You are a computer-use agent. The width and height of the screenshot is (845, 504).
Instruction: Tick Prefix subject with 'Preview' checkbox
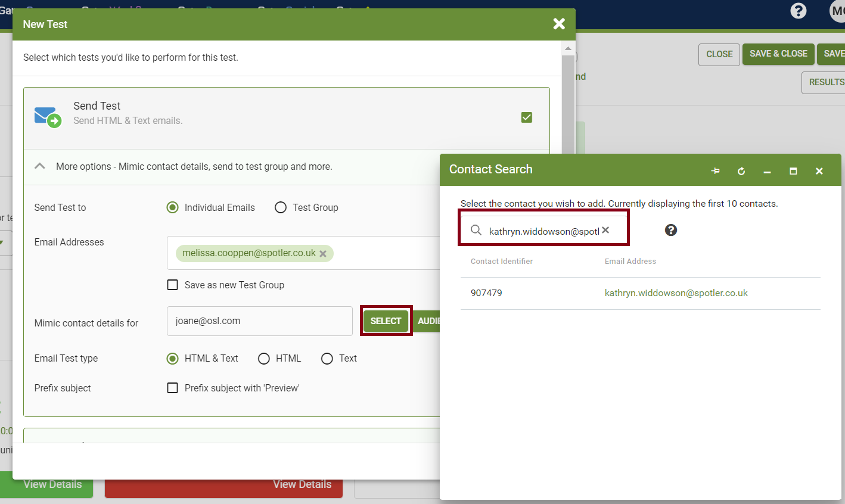pyautogui.click(x=173, y=388)
